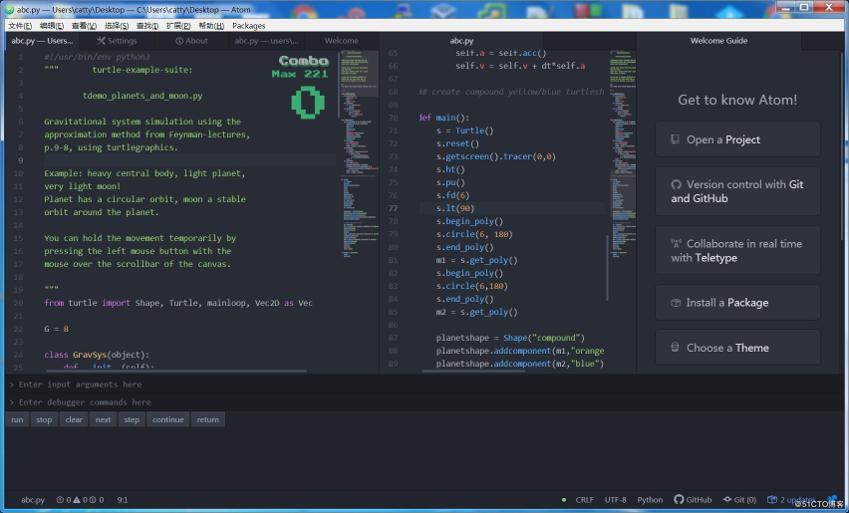This screenshot has width=849, height=513.
Task: Click the errors count icon in status bar
Action: [60, 499]
